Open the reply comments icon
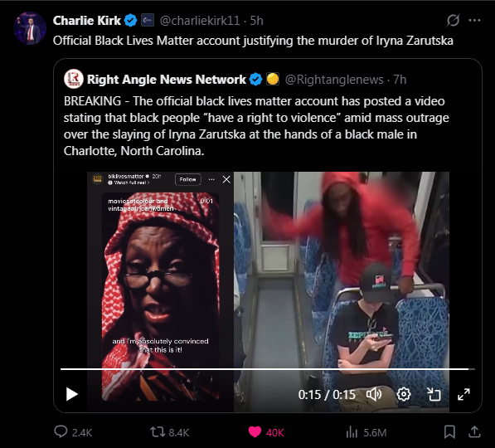 click(61, 431)
